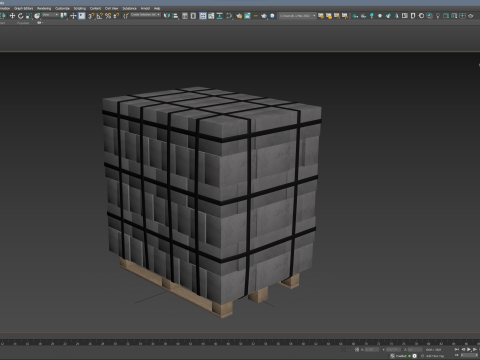The width and height of the screenshot is (480, 360).
Task: Open the Material Editor
Action: coord(229,16)
